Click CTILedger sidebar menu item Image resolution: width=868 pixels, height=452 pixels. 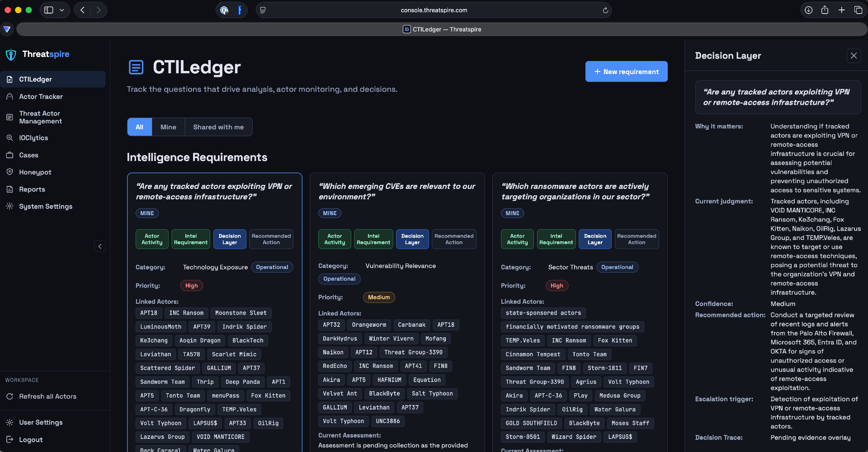point(53,79)
